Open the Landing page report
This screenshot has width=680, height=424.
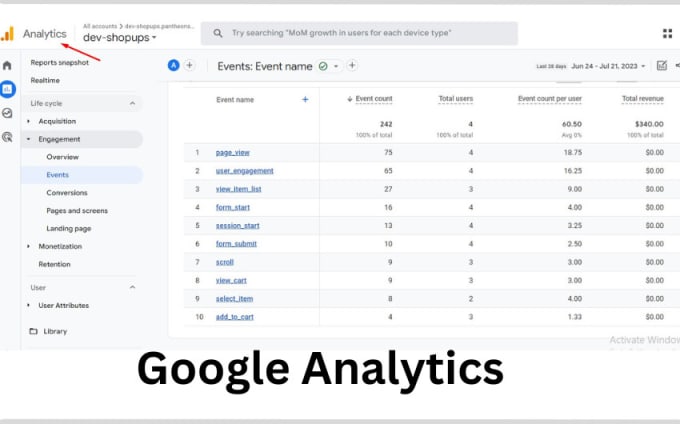pyautogui.click(x=69, y=228)
